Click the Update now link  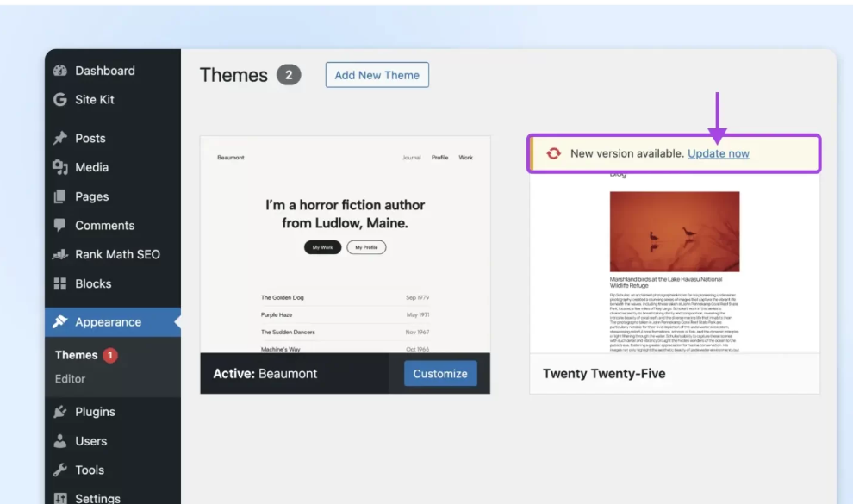718,153
